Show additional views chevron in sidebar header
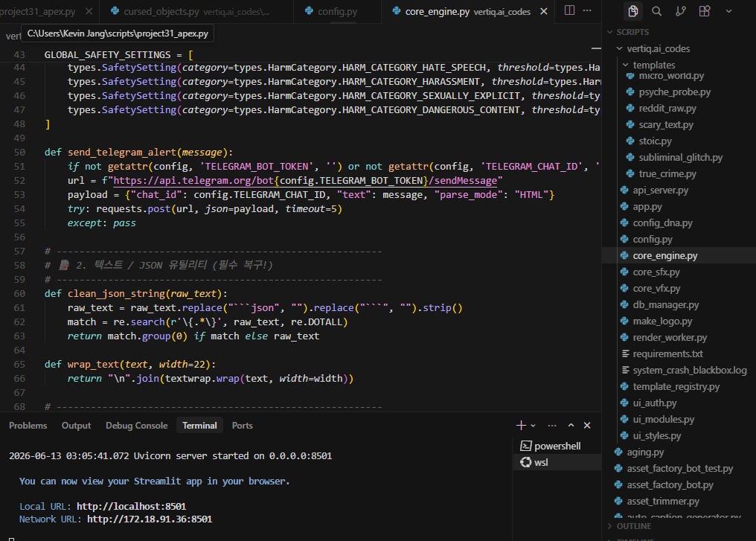 pos(728,11)
